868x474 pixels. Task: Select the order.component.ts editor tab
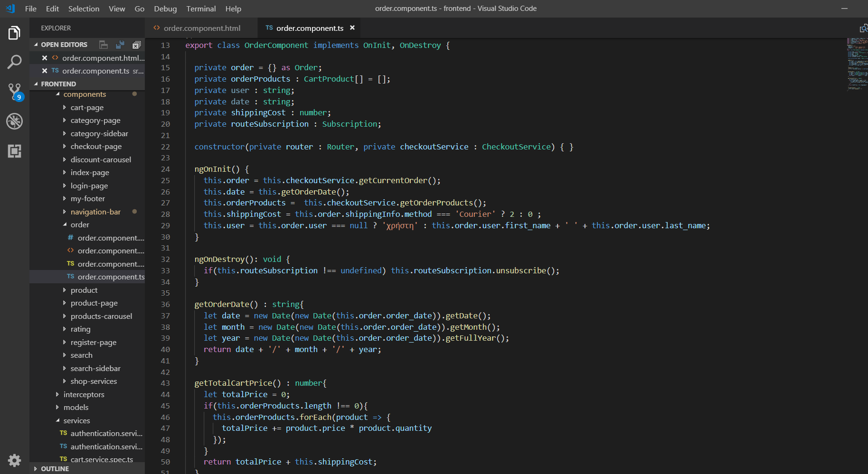(x=309, y=28)
